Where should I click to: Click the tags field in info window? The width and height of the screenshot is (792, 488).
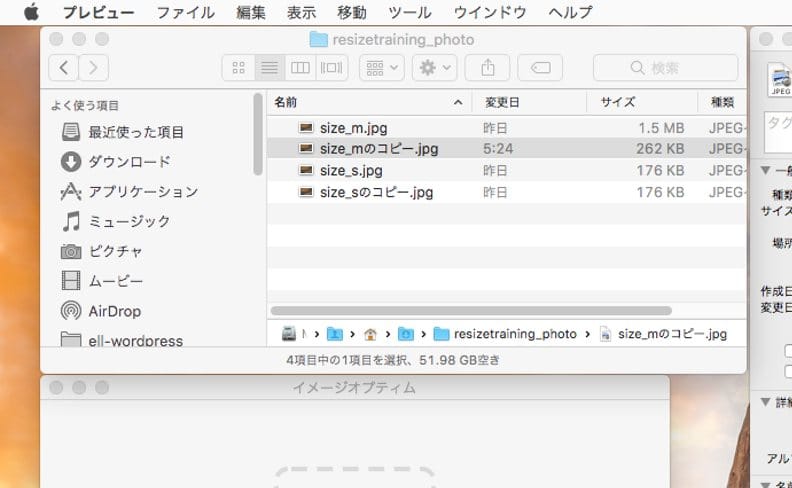[x=778, y=132]
